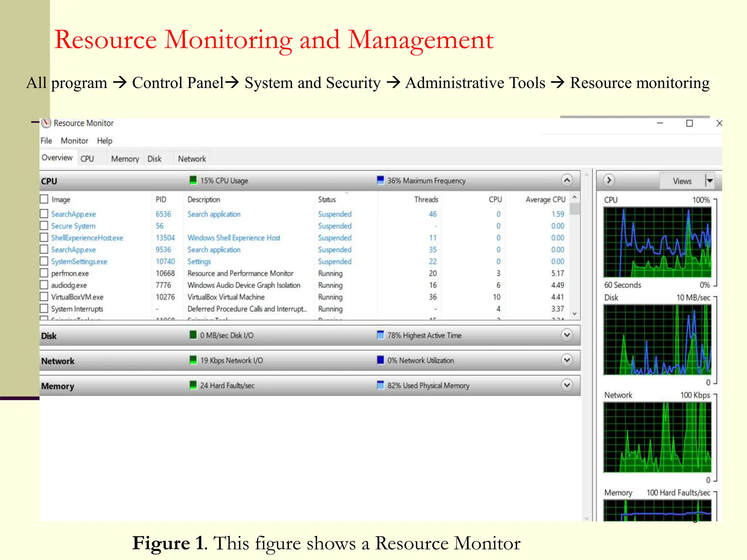Sort processes by the PID column header
Screen dimensions: 747x560
pyautogui.click(x=161, y=199)
